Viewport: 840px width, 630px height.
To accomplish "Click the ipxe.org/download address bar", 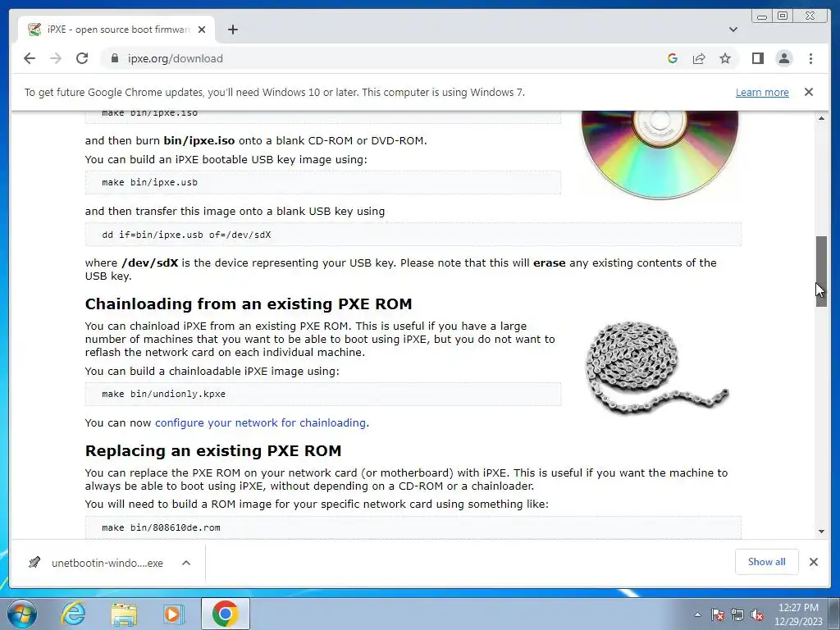I will (386, 58).
